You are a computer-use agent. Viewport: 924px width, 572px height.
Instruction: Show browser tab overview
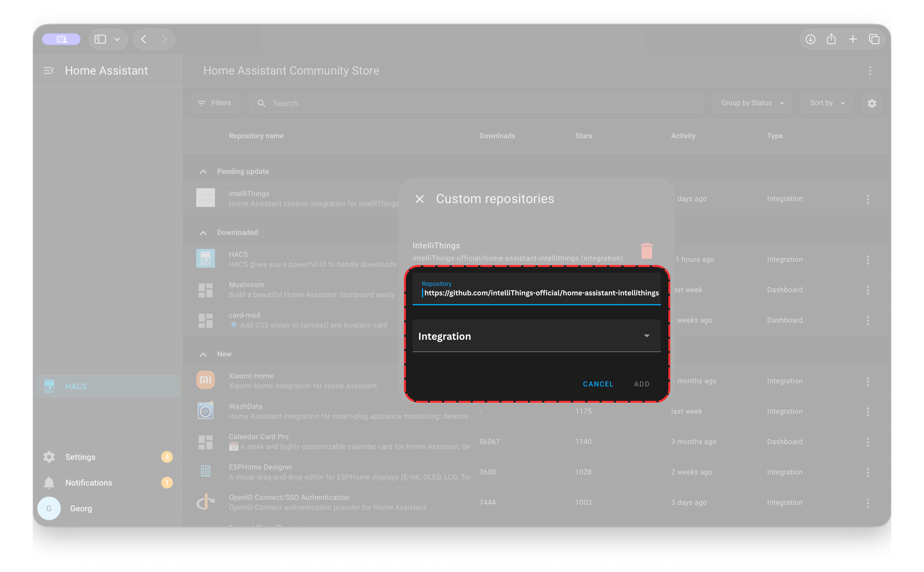(x=874, y=39)
